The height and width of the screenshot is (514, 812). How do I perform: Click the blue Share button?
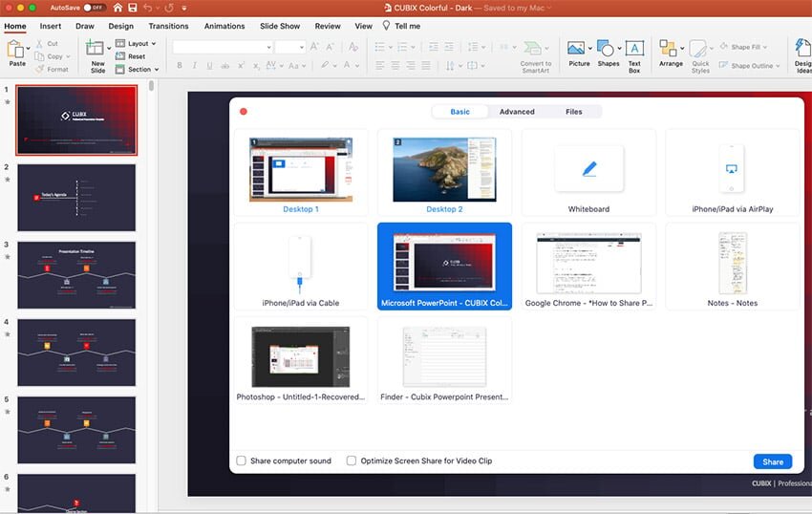[772, 461]
